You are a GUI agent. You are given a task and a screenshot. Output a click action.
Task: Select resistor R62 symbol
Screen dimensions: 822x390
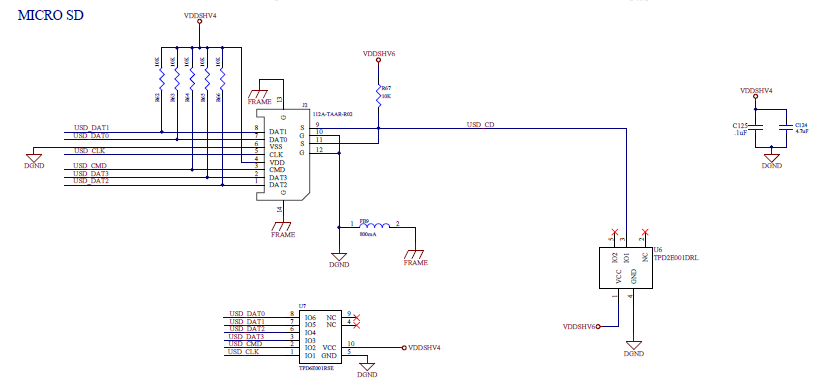[161, 79]
